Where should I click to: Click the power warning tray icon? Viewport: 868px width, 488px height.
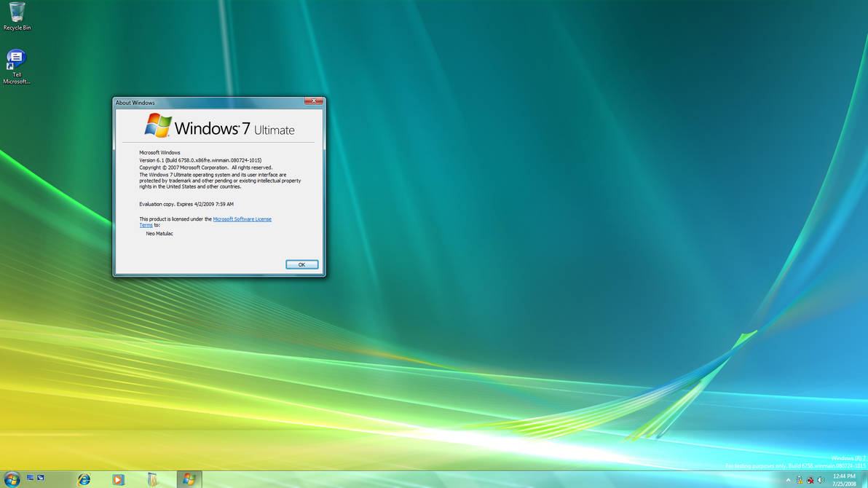pos(800,480)
